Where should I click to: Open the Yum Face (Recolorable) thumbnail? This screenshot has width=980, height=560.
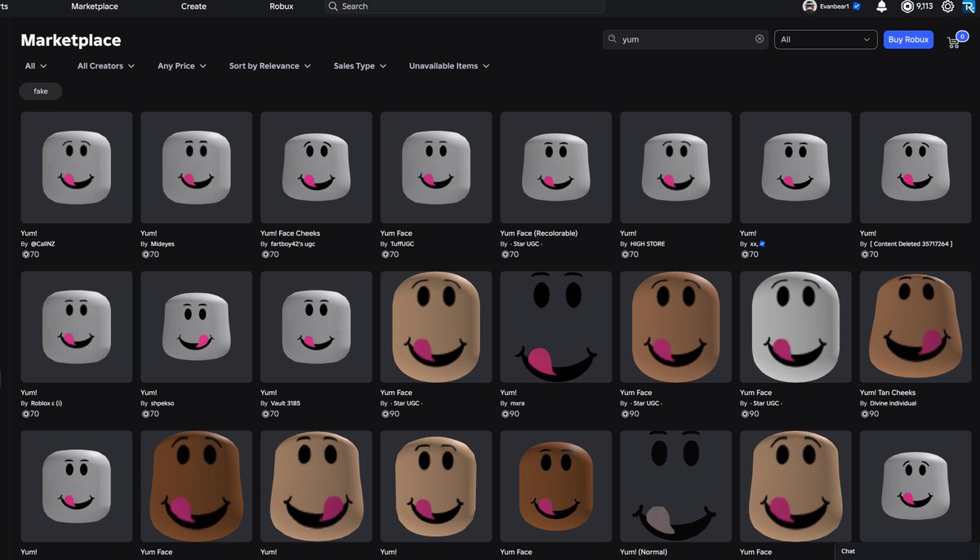pos(556,167)
